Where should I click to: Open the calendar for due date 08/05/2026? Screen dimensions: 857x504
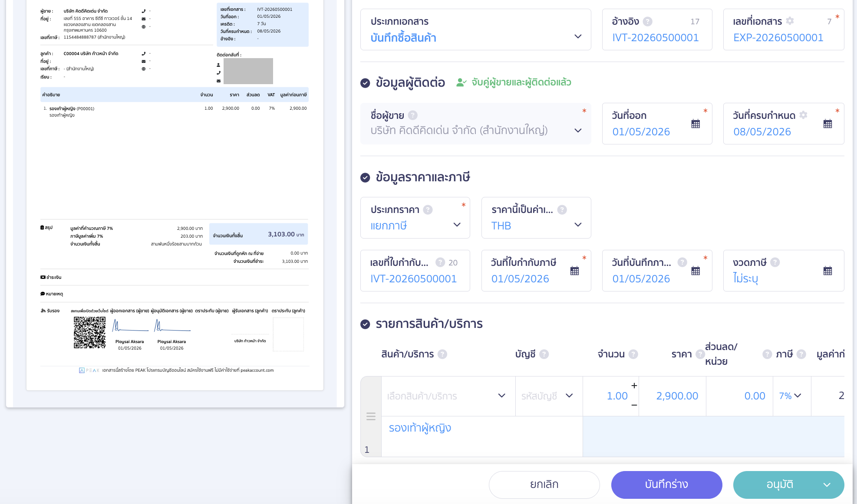pyautogui.click(x=827, y=124)
